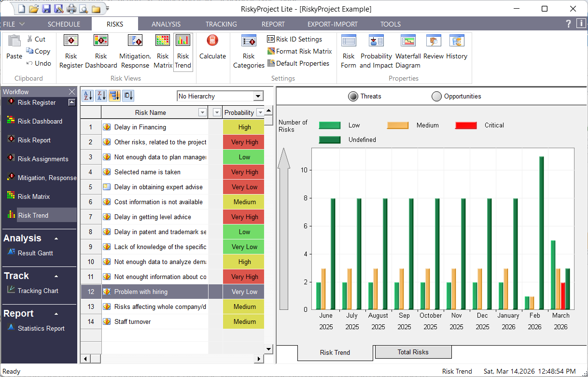Screen dimensions: 588x377
Task: Open the Risk Name column filter dropdown
Action: (202, 112)
